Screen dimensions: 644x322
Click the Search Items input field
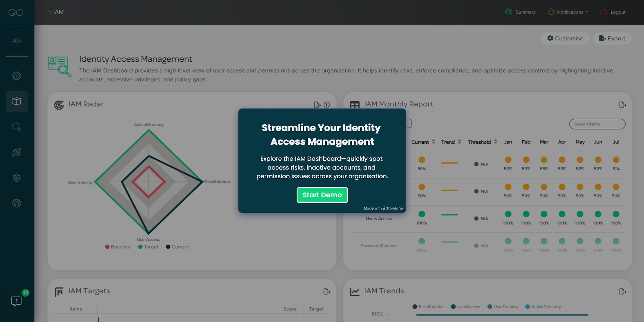(x=597, y=124)
